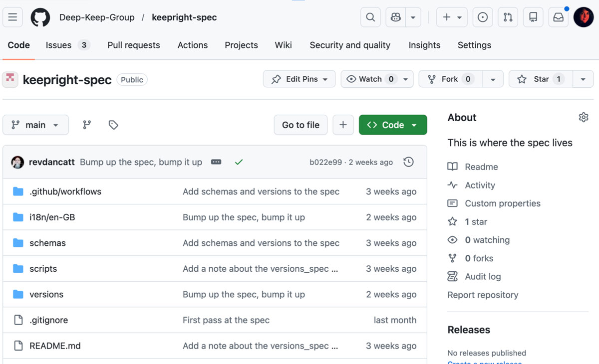Open 'First pass at the spec' commit
The image size is (599, 364).
(226, 320)
